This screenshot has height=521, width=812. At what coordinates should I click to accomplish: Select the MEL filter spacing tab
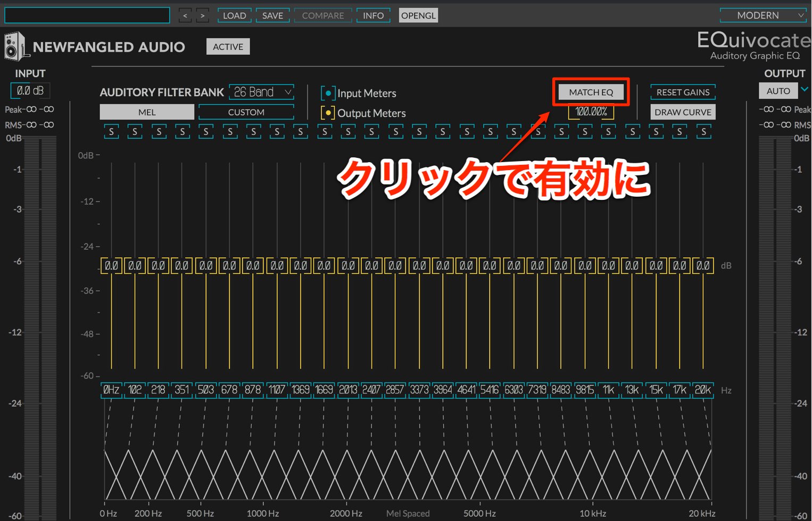coord(147,112)
